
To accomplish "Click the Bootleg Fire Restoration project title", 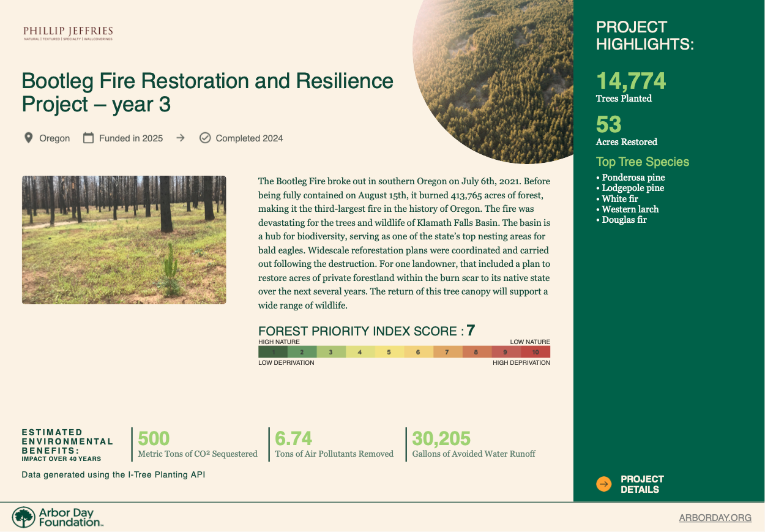I will (207, 92).
